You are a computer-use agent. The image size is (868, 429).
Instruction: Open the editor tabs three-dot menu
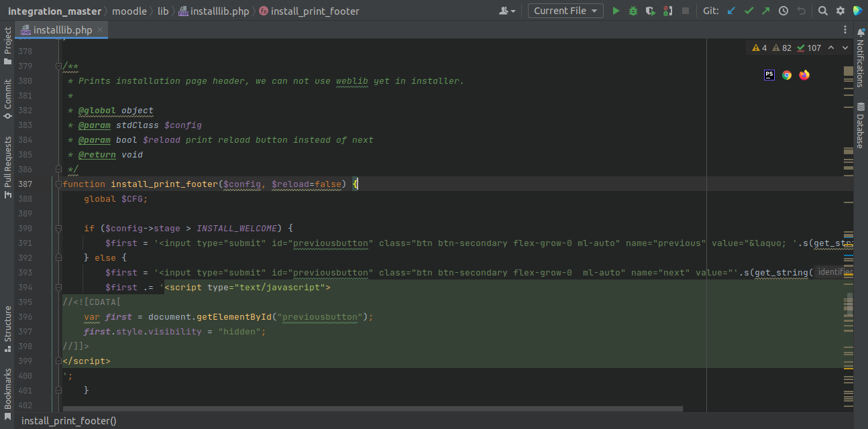pos(845,30)
